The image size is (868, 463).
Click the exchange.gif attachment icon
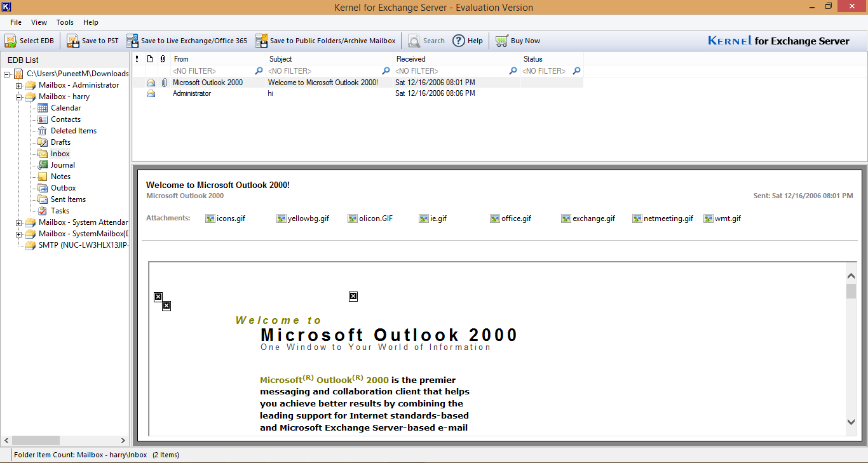566,218
